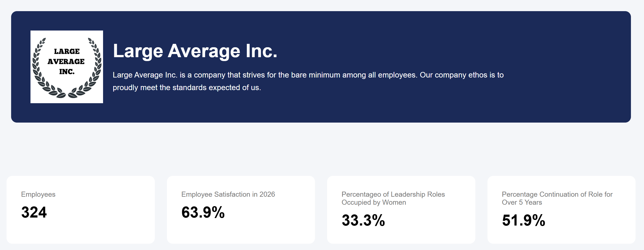Select 'Leadership Roles Occupied by Women' label
644x250 pixels.
[393, 198]
